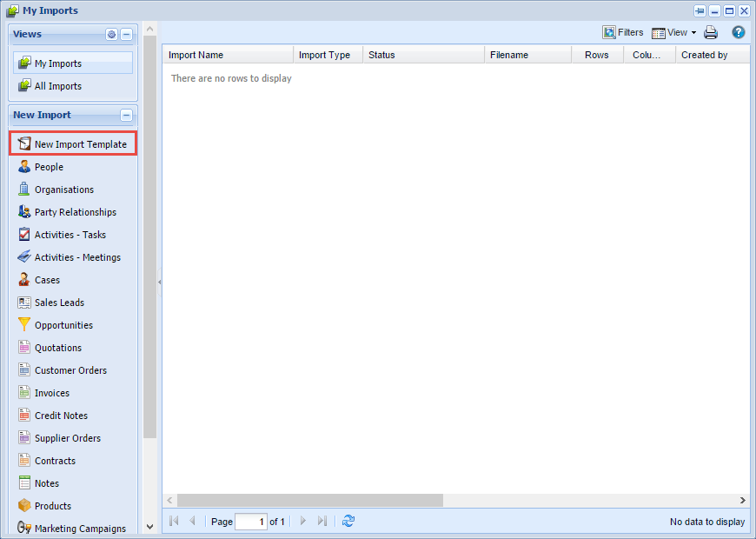Open the help icon
756x539 pixels.
pyautogui.click(x=738, y=32)
